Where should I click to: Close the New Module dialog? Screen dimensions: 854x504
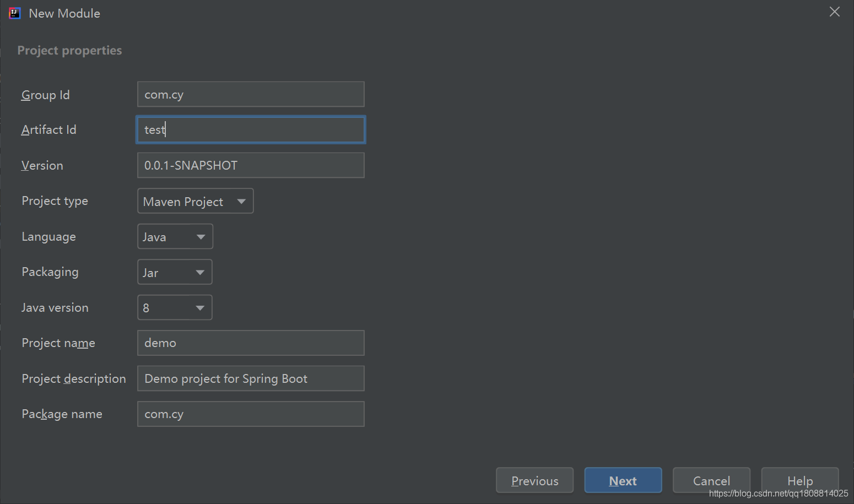834,12
